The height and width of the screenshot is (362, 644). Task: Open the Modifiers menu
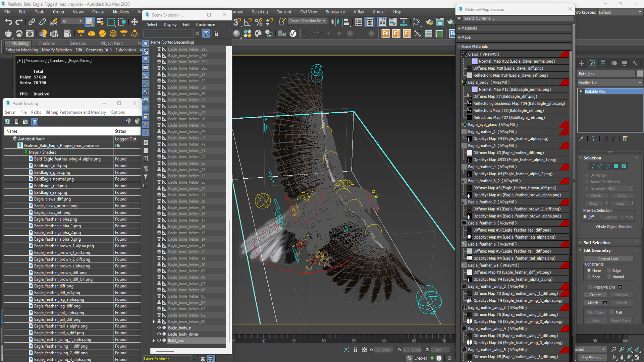pos(121,12)
